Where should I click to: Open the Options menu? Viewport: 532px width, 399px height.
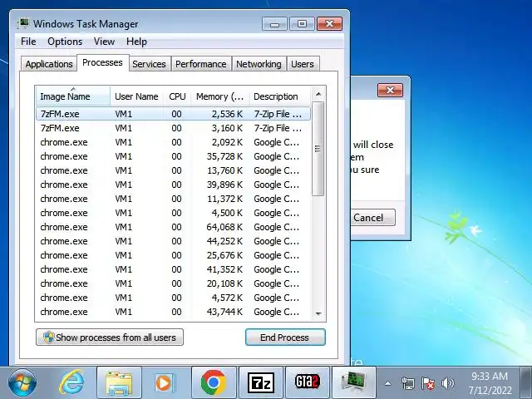coord(65,42)
